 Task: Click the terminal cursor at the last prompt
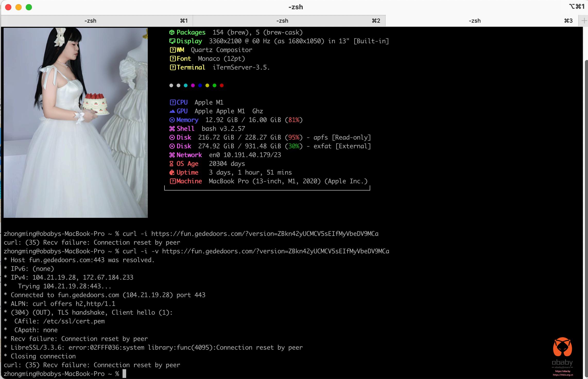pos(124,374)
